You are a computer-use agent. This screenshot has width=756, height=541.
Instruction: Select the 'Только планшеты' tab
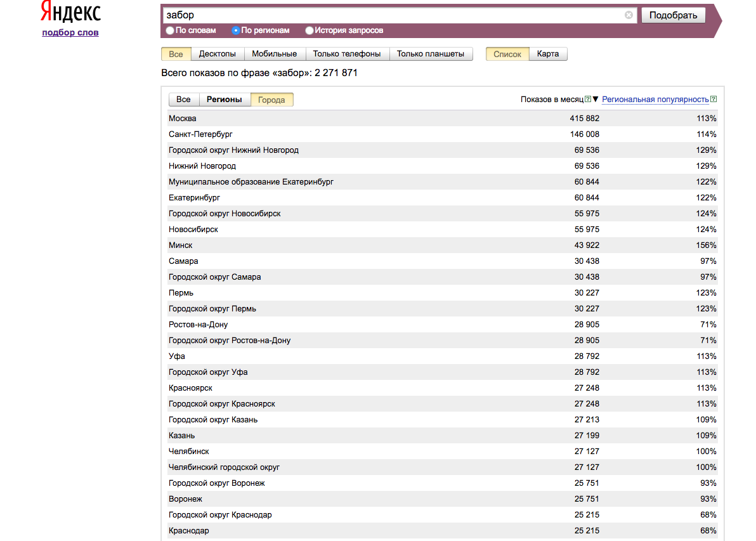tap(431, 54)
